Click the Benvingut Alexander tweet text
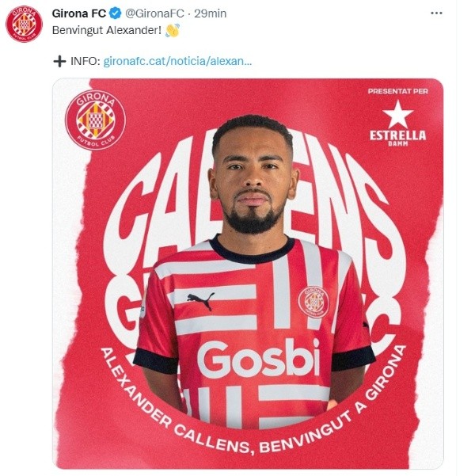Image resolution: width=475 pixels, height=476 pixels. pyautogui.click(x=107, y=30)
